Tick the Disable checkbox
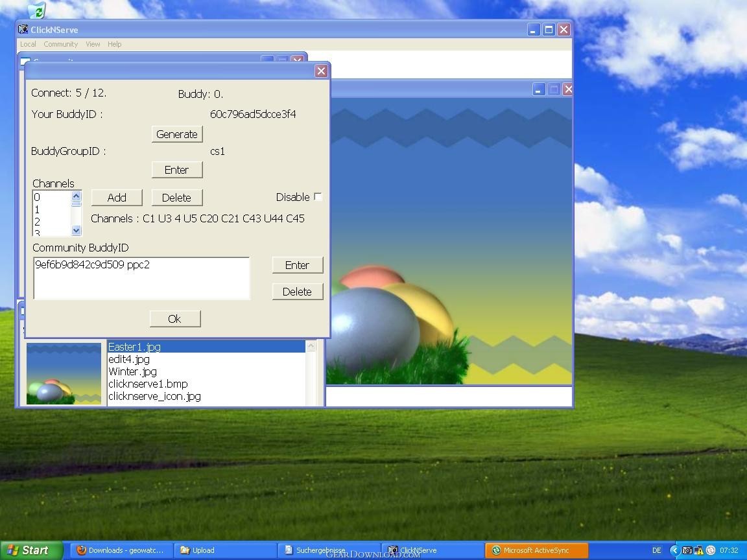Image resolution: width=747 pixels, height=560 pixels. (318, 196)
